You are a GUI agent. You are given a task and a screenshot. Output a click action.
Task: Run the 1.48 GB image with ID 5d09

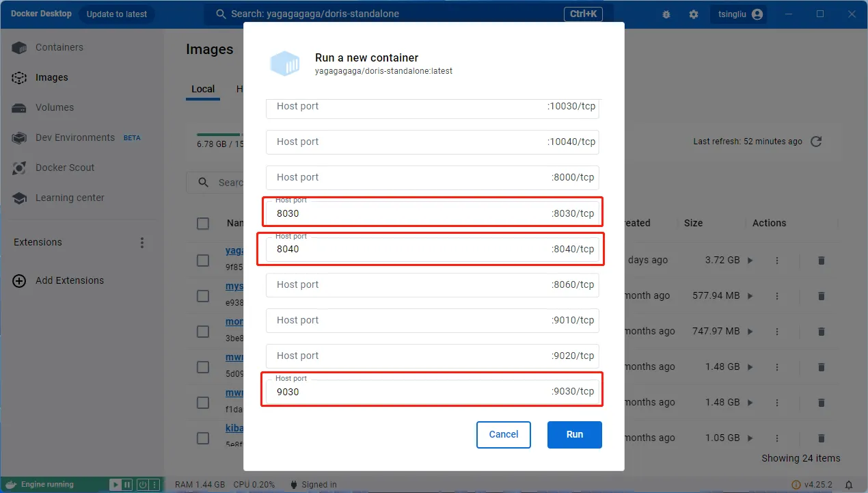coord(750,367)
